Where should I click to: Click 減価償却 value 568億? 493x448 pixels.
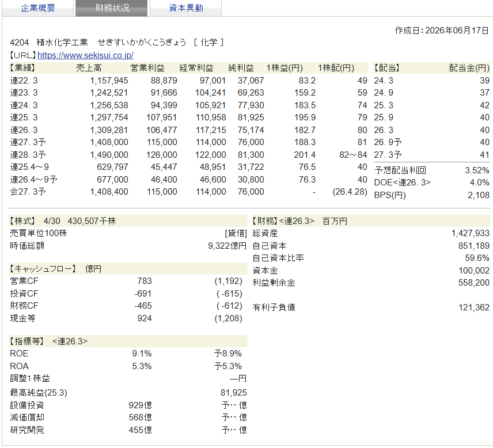(140, 417)
